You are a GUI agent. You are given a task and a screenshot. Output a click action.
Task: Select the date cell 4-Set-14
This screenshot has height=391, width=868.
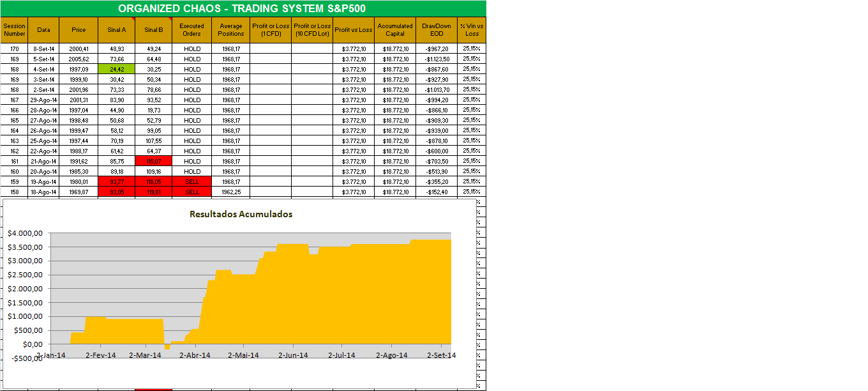[x=44, y=69]
